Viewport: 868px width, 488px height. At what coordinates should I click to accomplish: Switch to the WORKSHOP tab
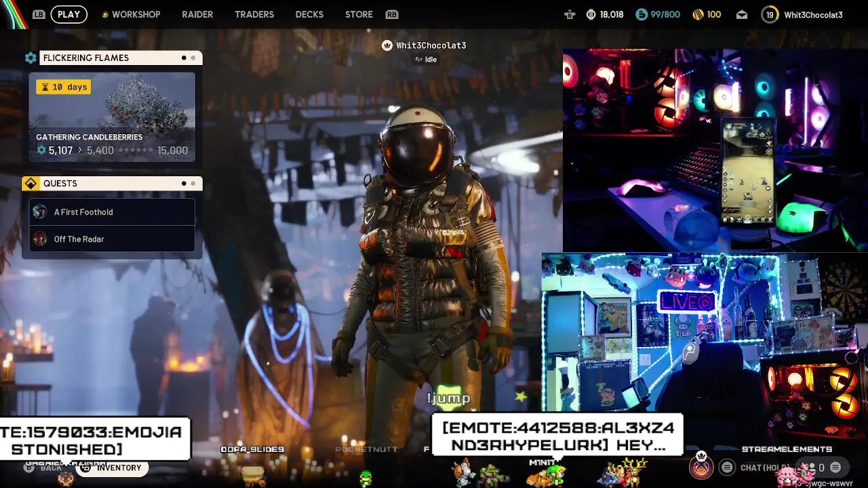[136, 14]
